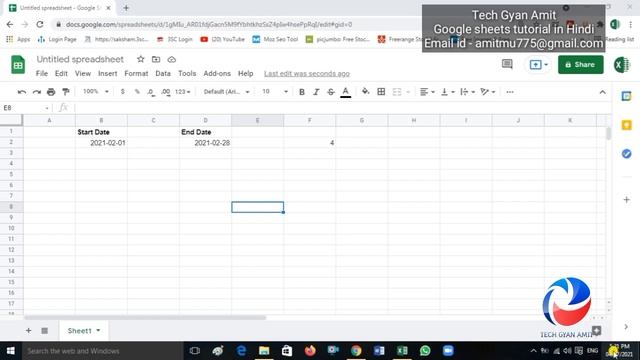Open the Default font dropdown
640x360 pixels.
click(x=227, y=92)
